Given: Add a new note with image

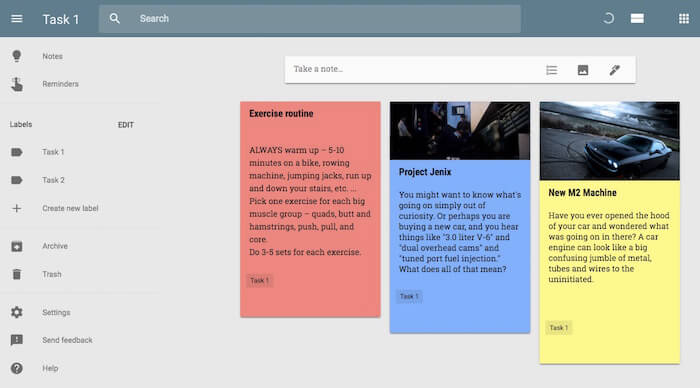Looking at the screenshot, I should (x=583, y=70).
